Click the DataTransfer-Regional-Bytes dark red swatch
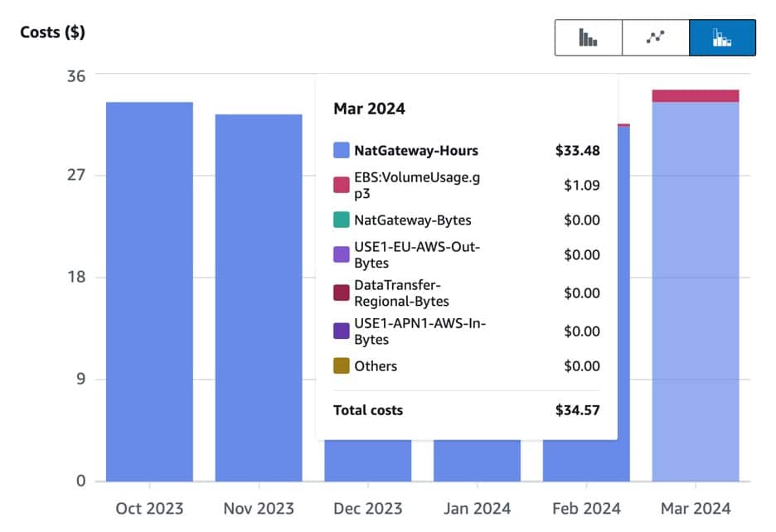This screenshot has width=776, height=532. (342, 293)
